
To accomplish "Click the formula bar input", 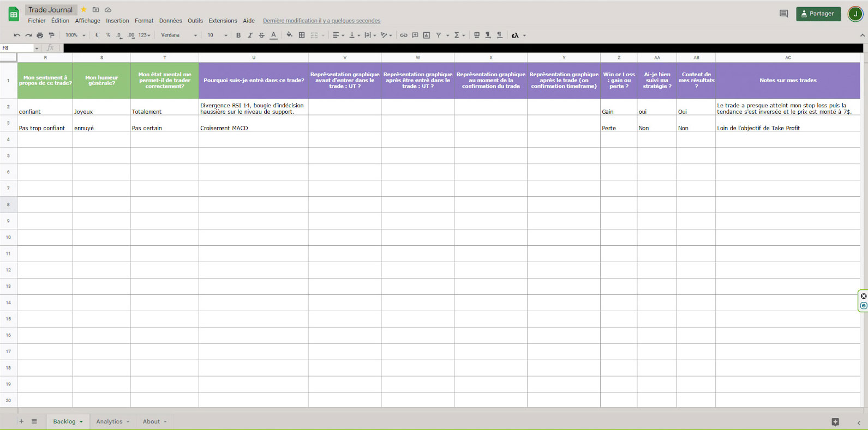I will click(463, 48).
